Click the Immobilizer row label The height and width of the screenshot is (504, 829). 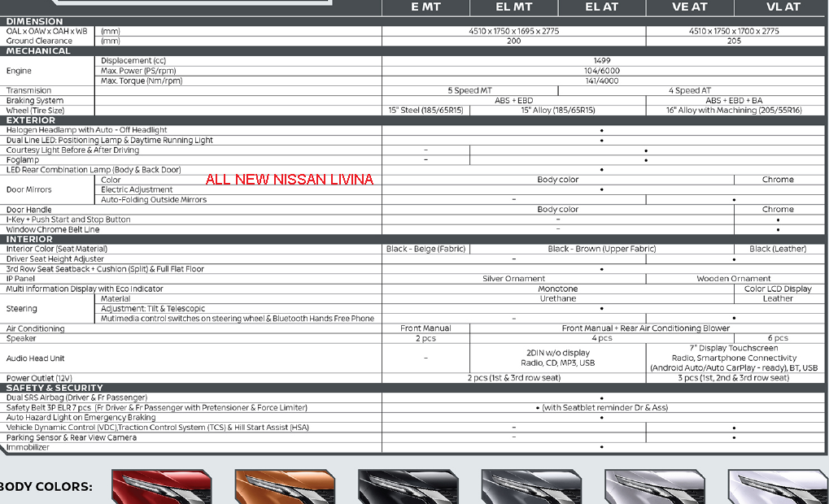pos(28,447)
